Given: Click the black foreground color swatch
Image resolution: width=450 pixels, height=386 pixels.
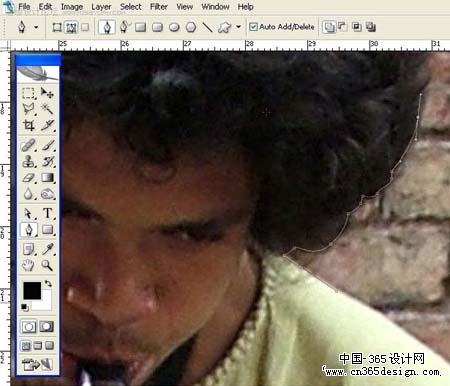Looking at the screenshot, I should (32, 290).
